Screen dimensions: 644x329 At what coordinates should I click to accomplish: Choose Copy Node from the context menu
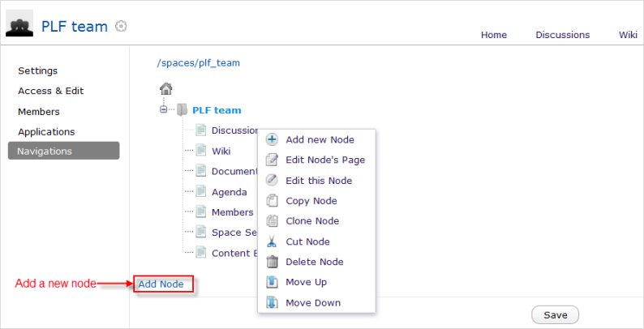point(311,201)
